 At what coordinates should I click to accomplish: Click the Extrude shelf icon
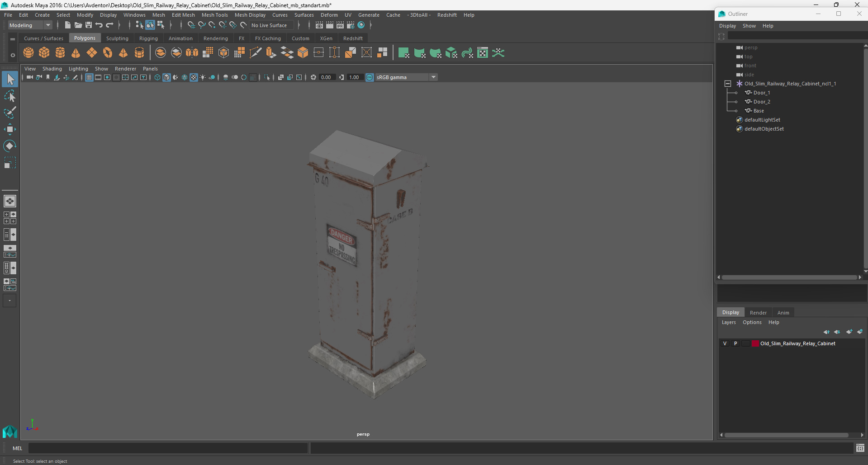(x=271, y=53)
